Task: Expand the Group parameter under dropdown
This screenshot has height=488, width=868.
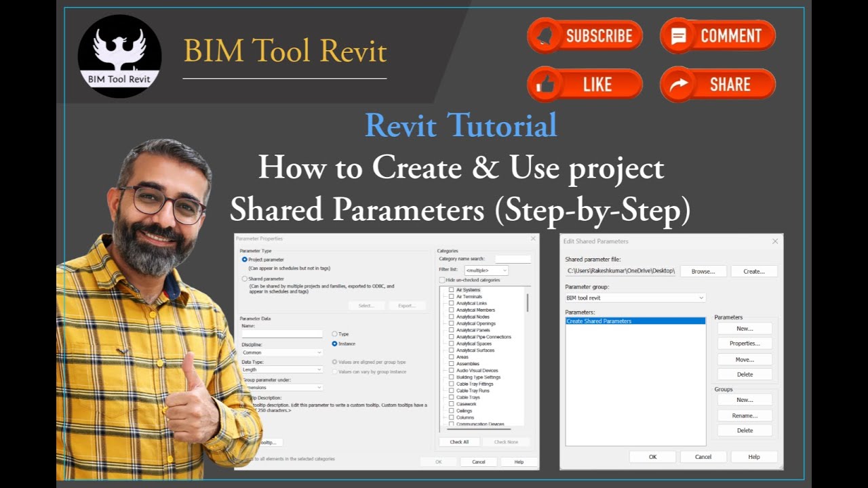Action: (282, 388)
